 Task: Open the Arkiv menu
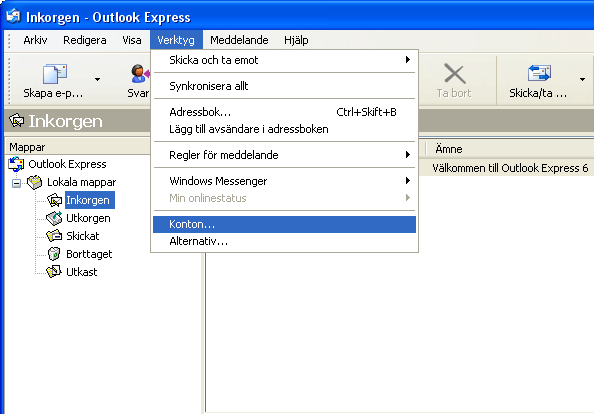(x=35, y=40)
